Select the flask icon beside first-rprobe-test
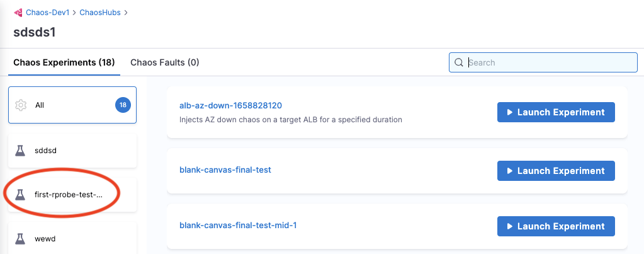Image resolution: width=644 pixels, height=254 pixels. (x=21, y=195)
